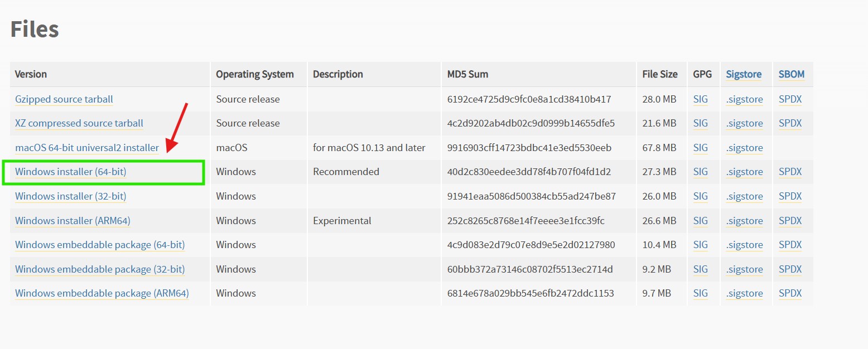Viewport: 868px width, 349px height.
Task: Open the SBOM column header link
Action: pos(792,74)
